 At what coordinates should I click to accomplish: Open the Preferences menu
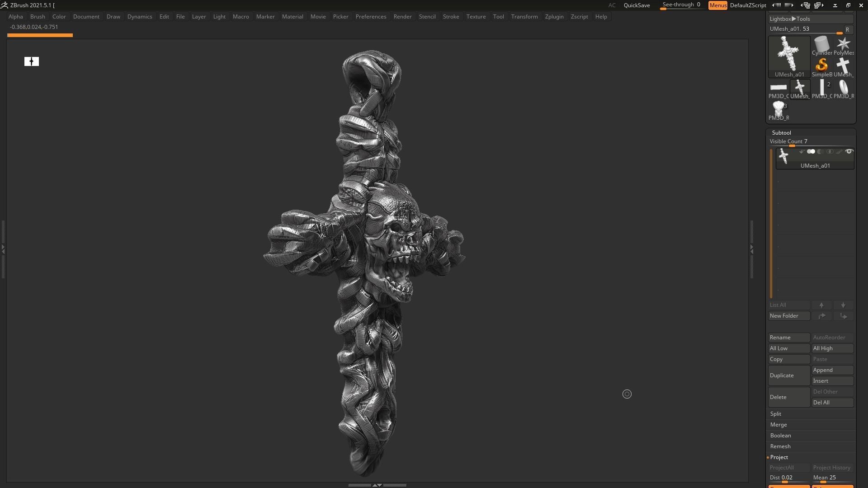pyautogui.click(x=371, y=17)
